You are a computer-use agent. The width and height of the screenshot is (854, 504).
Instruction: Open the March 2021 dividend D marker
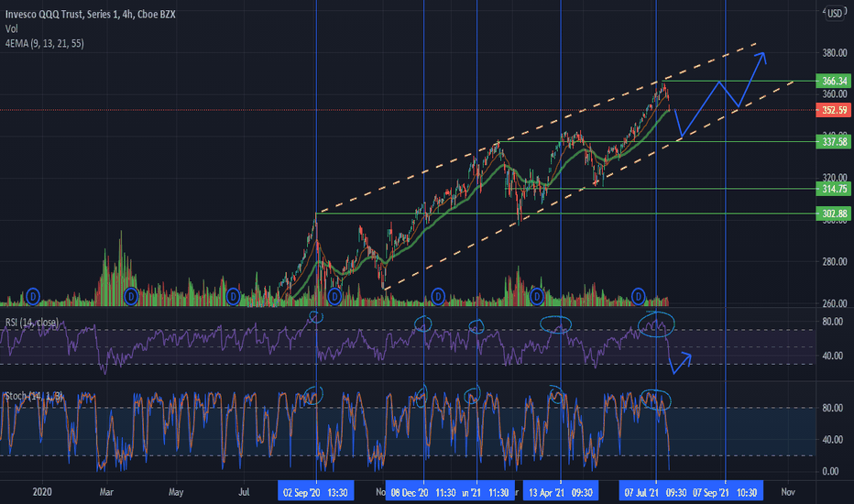point(536,296)
